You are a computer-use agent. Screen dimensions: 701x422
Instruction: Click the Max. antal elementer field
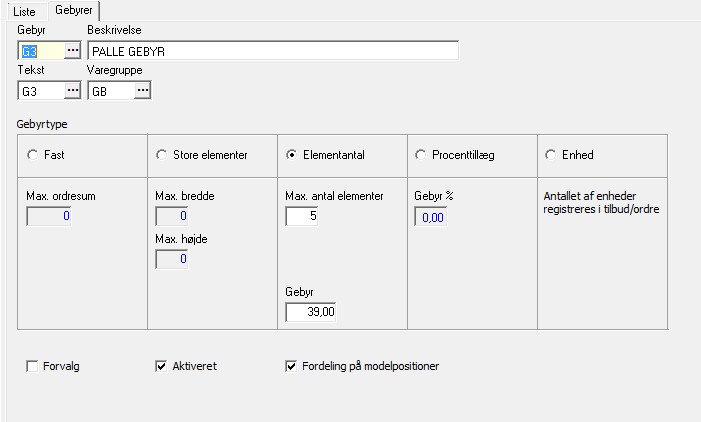(302, 216)
